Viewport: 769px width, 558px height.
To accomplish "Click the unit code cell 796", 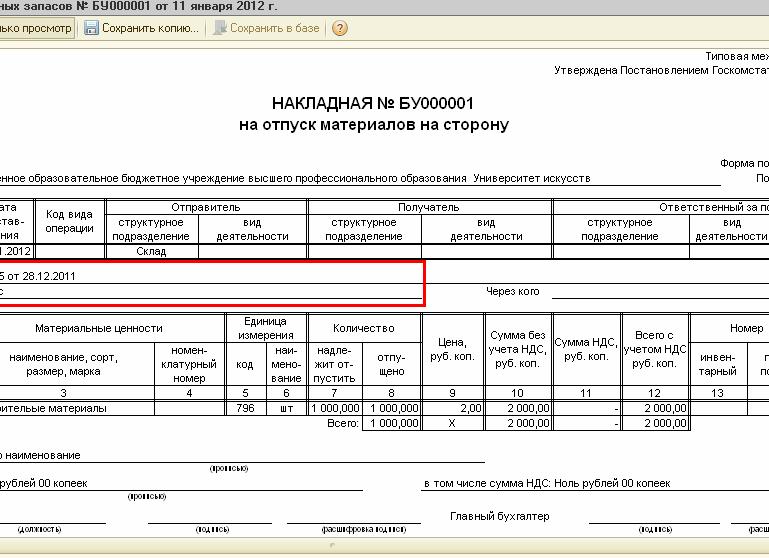I will click(245, 408).
